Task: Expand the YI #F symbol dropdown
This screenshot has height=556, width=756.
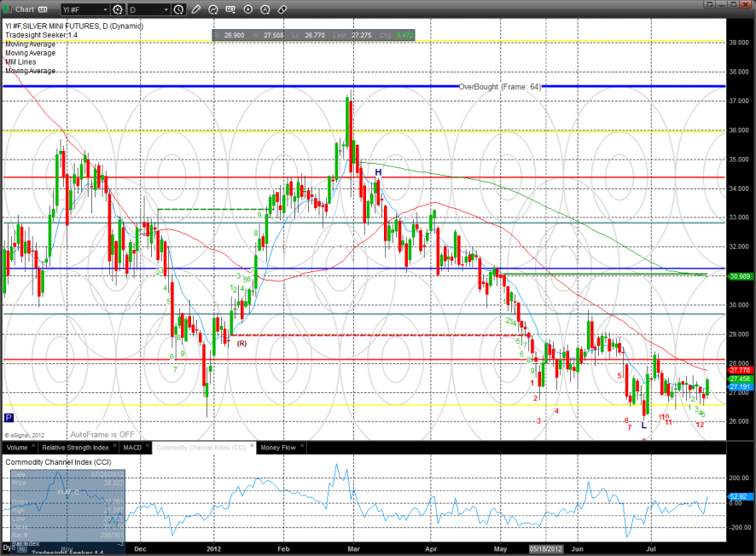Action: click(105, 9)
